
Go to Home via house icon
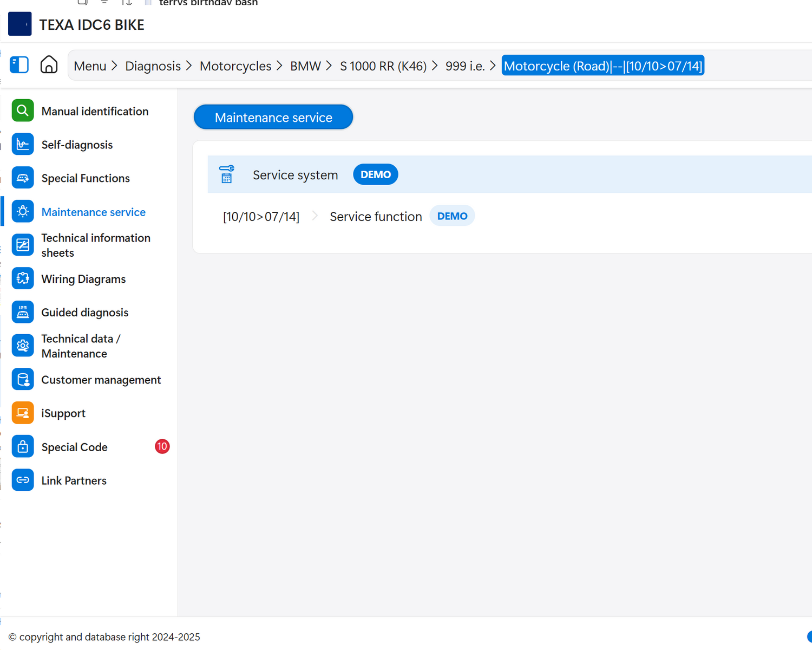[49, 65]
